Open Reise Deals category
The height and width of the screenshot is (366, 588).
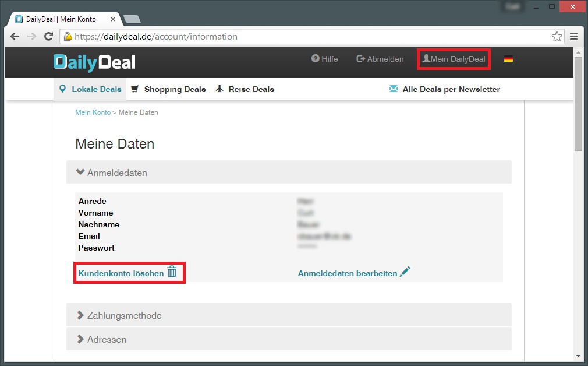(x=245, y=89)
